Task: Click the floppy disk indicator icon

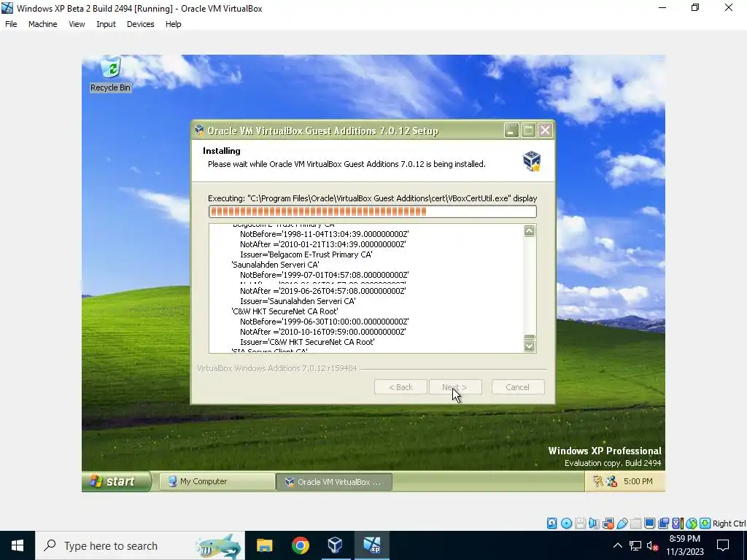Action: [580, 524]
